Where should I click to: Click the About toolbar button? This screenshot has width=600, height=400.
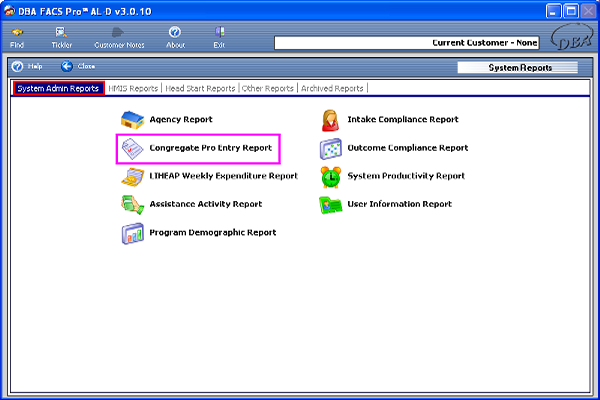click(175, 38)
